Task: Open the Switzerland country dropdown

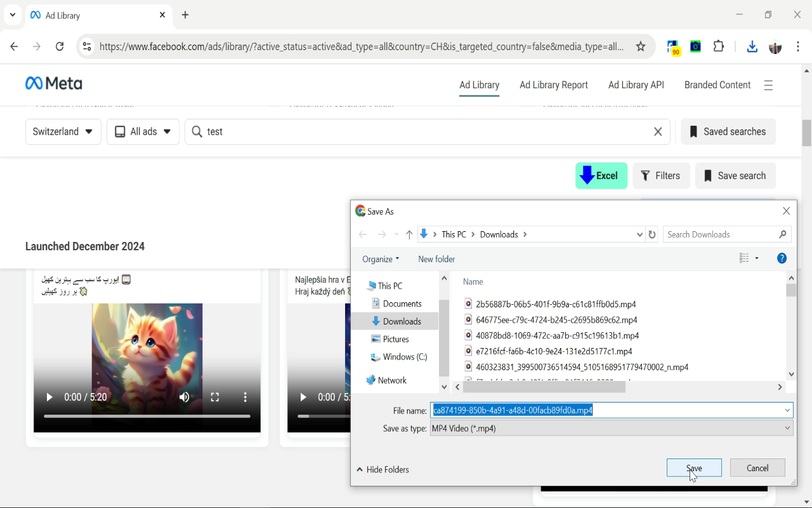Action: coord(63,131)
